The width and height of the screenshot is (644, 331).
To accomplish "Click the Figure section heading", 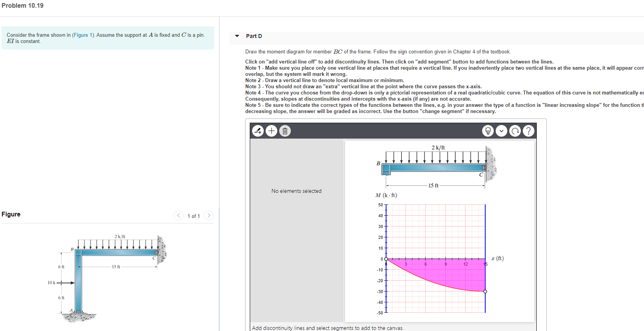I will click(11, 214).
